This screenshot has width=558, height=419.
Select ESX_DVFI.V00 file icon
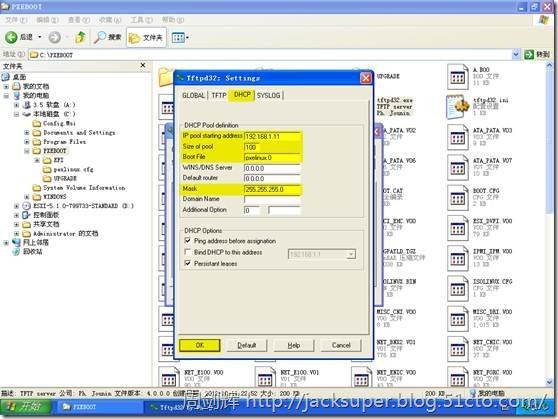coord(458,228)
